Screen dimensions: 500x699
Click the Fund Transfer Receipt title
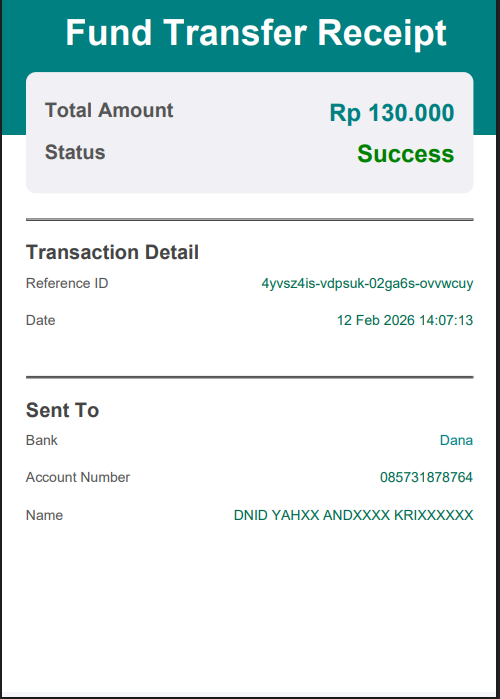click(256, 33)
